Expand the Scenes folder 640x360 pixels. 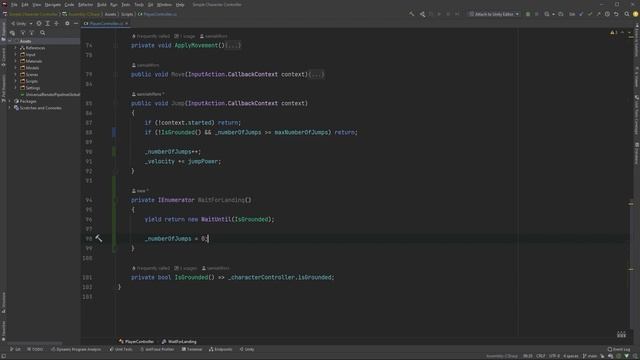click(16, 74)
